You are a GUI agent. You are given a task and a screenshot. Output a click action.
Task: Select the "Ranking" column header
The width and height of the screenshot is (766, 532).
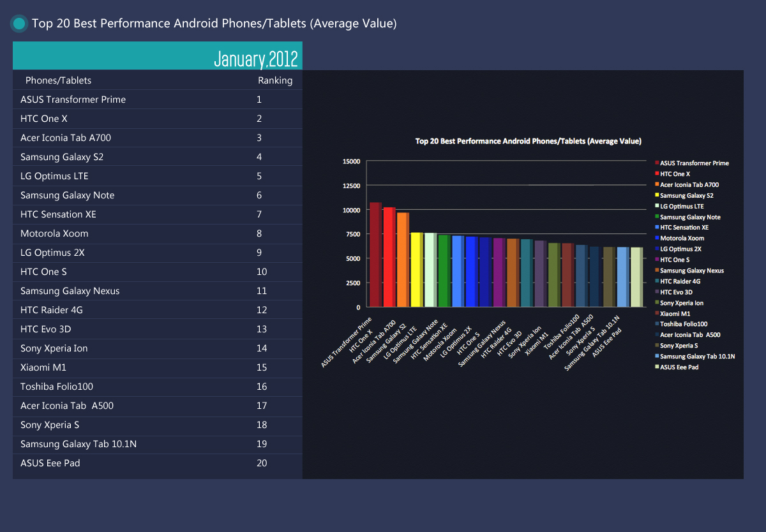pos(275,80)
